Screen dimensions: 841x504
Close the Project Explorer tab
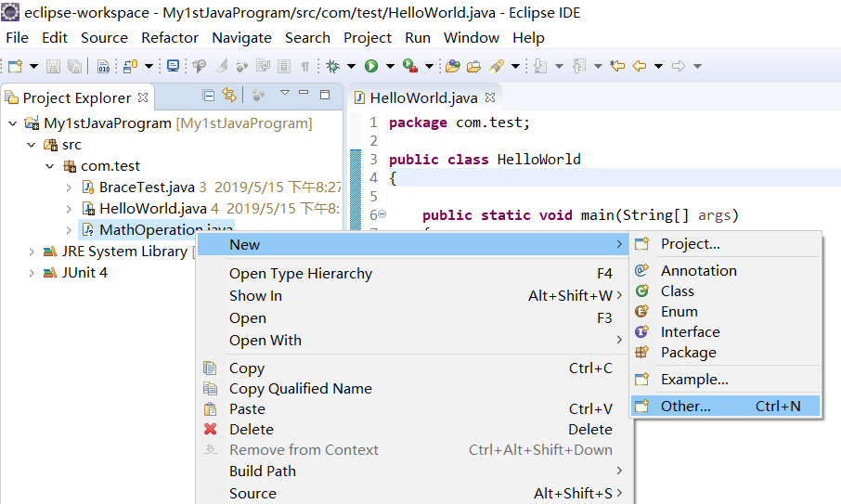143,97
